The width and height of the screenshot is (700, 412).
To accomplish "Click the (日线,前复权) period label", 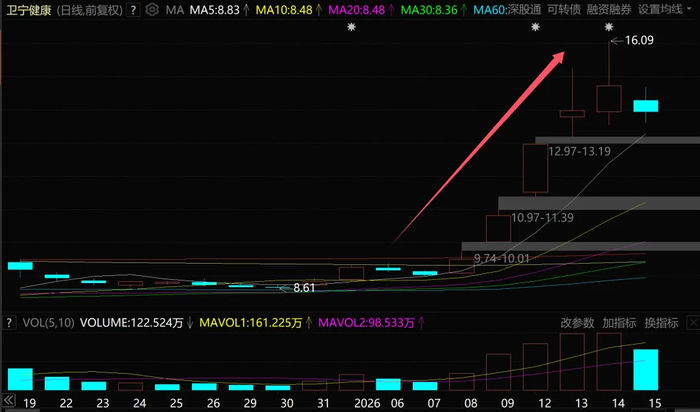I will pyautogui.click(x=90, y=10).
